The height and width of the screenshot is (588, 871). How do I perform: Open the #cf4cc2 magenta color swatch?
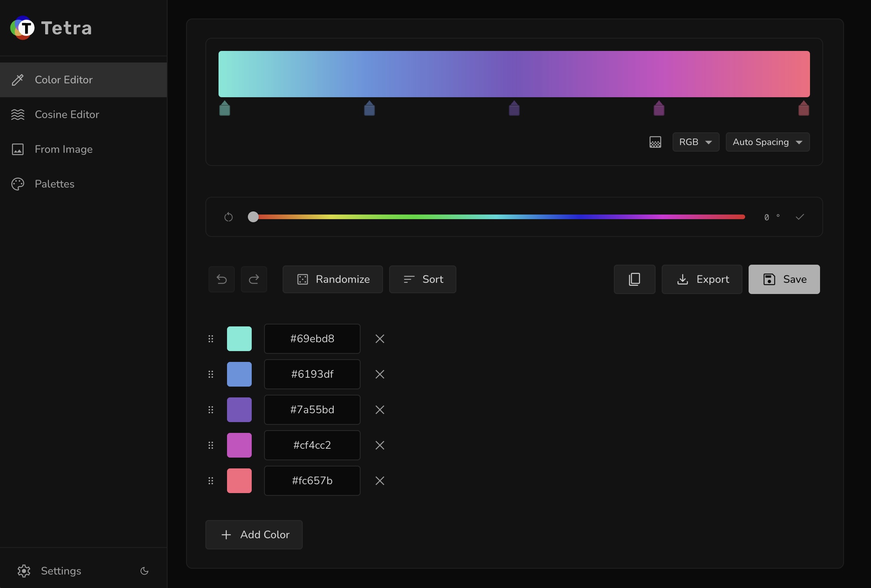coord(239,445)
